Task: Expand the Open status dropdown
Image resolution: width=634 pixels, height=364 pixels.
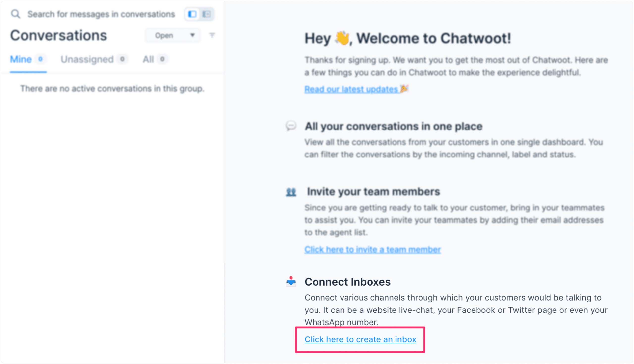Action: click(x=173, y=35)
